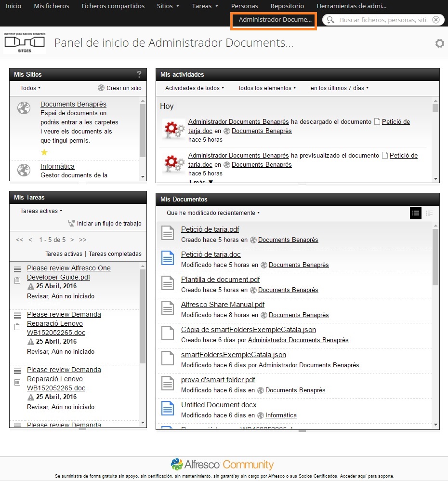The image size is (448, 481).
Task: Click the Iniciar un flujo de trabajo icon
Action: click(71, 223)
